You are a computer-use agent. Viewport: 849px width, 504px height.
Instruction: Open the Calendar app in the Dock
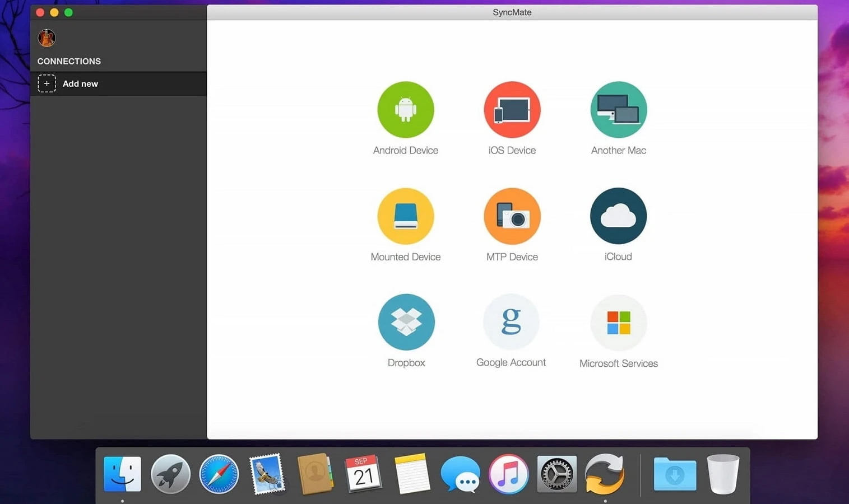pos(363,474)
